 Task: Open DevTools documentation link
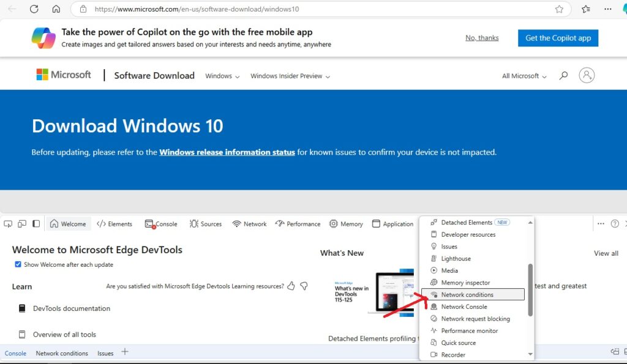point(72,308)
